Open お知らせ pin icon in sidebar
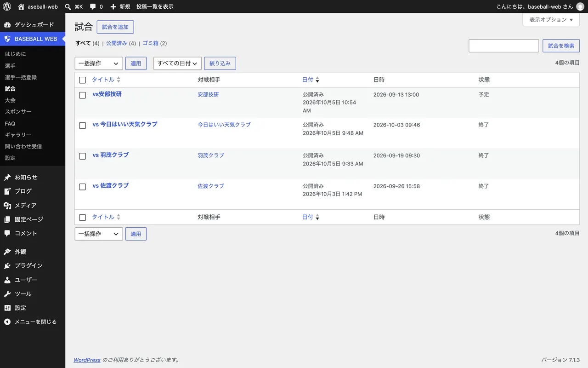The image size is (588, 368). click(x=7, y=177)
